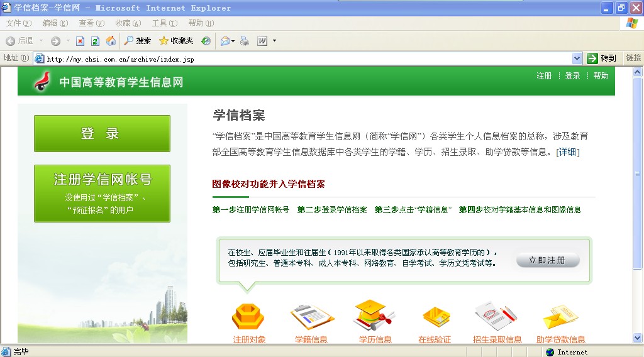Open the 文件(F) menu

pyautogui.click(x=19, y=23)
